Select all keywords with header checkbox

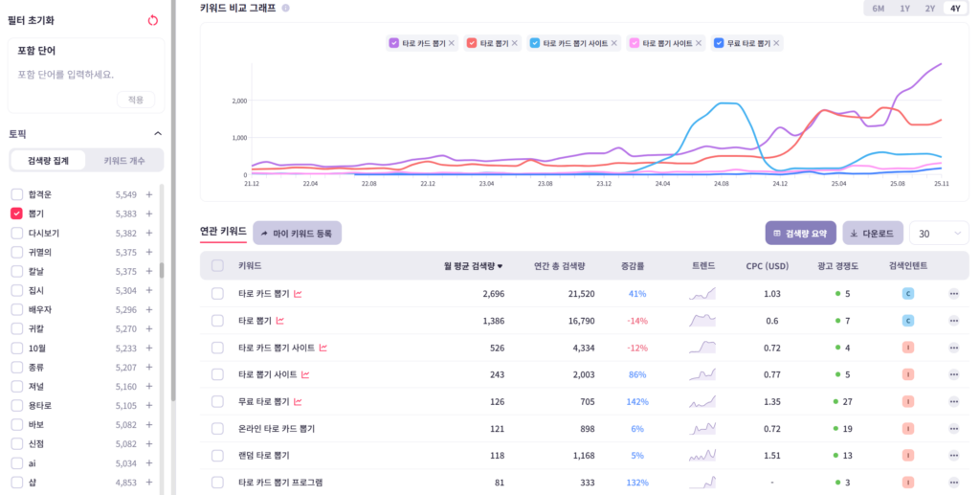(x=217, y=265)
